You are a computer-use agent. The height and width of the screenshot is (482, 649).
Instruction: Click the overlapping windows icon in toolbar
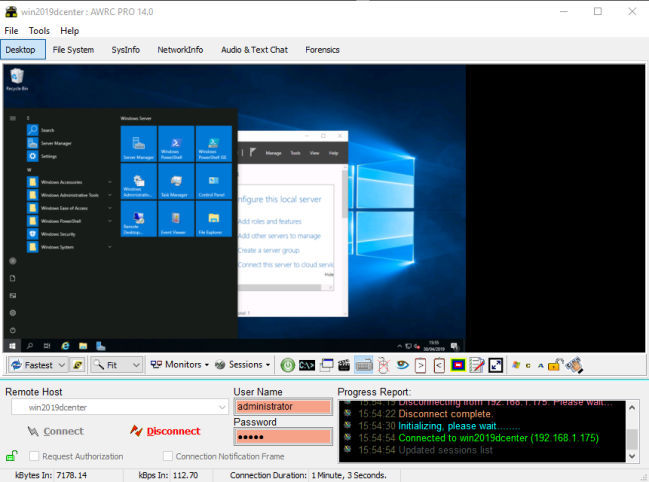pos(326,365)
